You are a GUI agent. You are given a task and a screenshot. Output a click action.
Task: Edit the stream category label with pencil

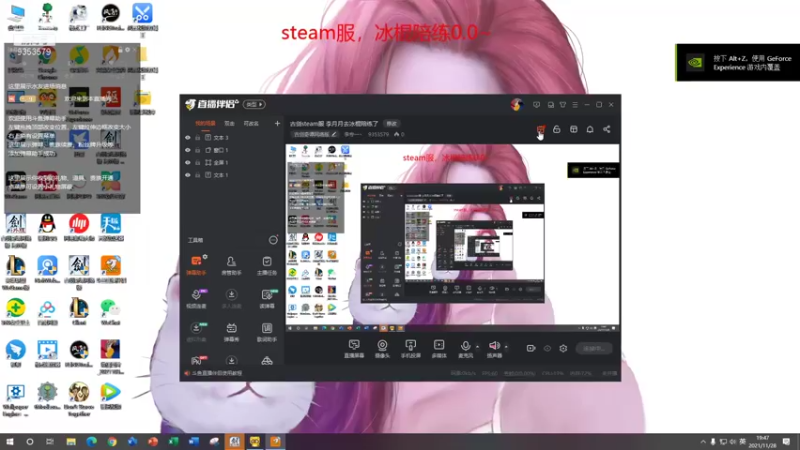(315, 135)
